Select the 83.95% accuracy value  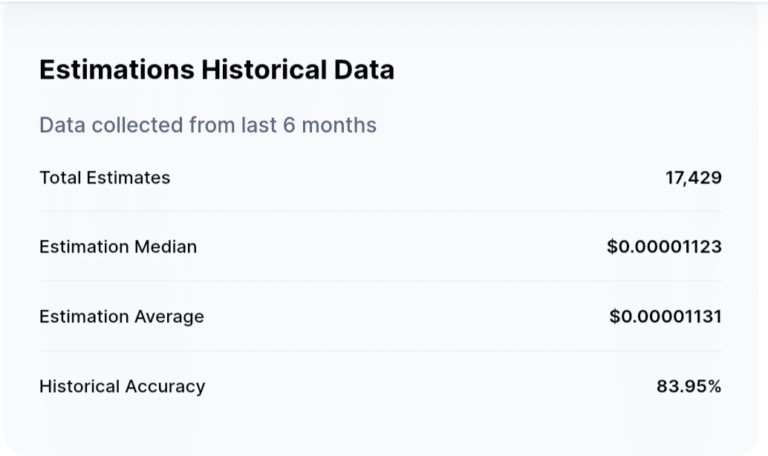pyautogui.click(x=689, y=386)
